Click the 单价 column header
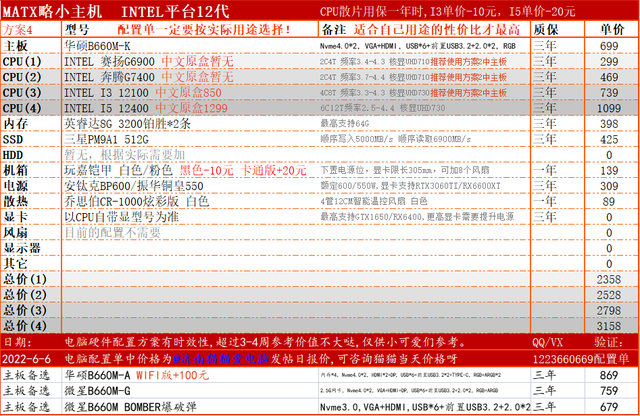 tap(612, 29)
